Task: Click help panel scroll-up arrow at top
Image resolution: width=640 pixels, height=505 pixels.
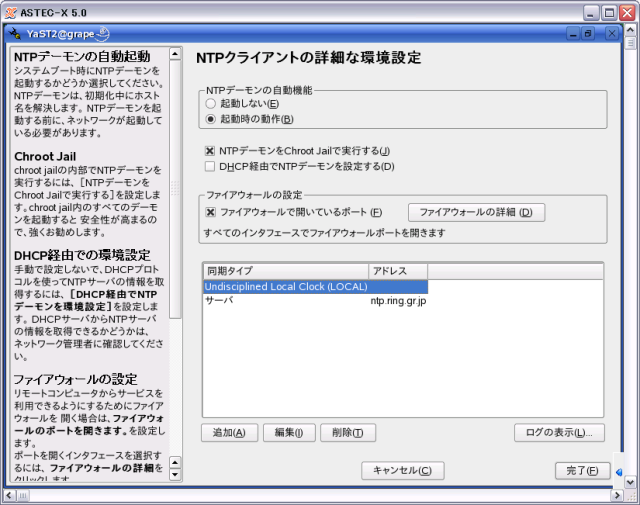Action: (x=175, y=53)
